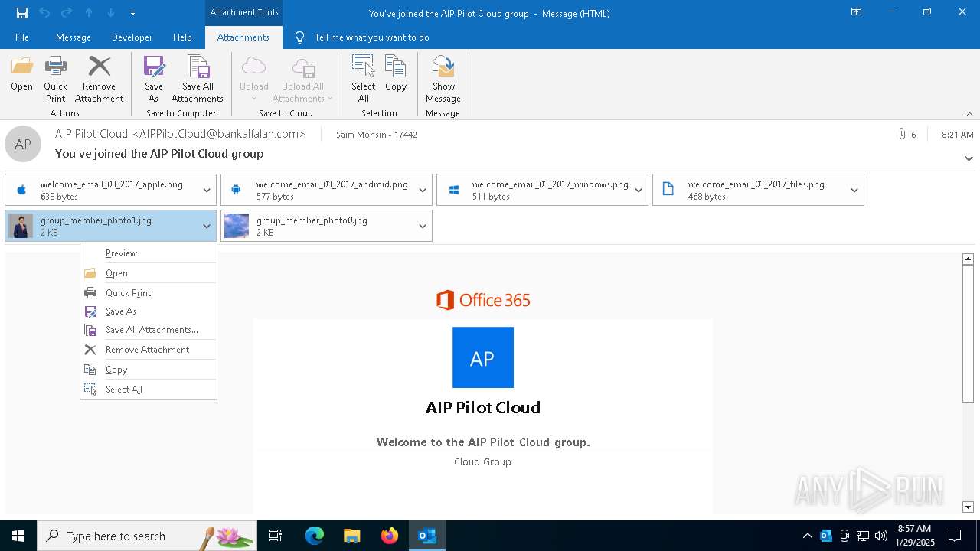The width and height of the screenshot is (980, 551).
Task: Switch to the Developer ribbon tab
Action: click(132, 37)
